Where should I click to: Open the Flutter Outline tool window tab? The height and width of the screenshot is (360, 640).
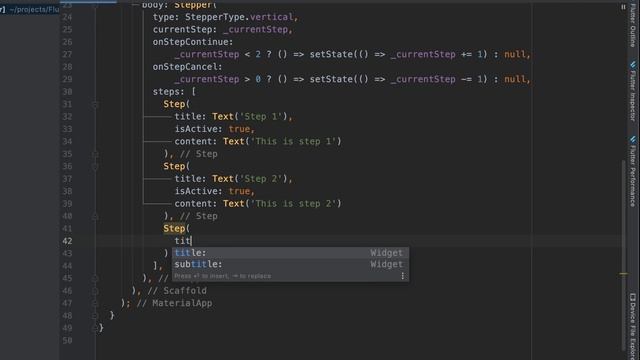point(633,27)
